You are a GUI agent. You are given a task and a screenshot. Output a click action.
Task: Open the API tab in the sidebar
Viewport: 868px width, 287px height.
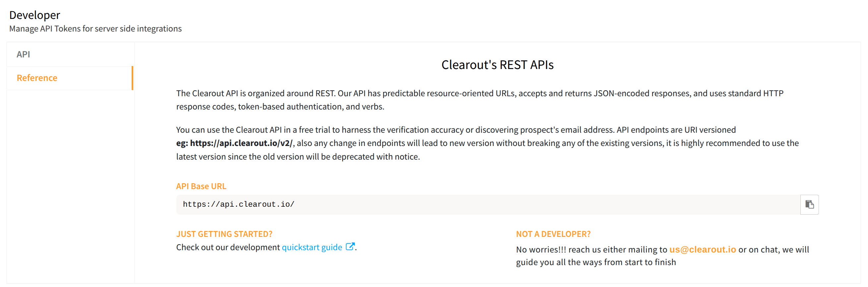click(23, 54)
